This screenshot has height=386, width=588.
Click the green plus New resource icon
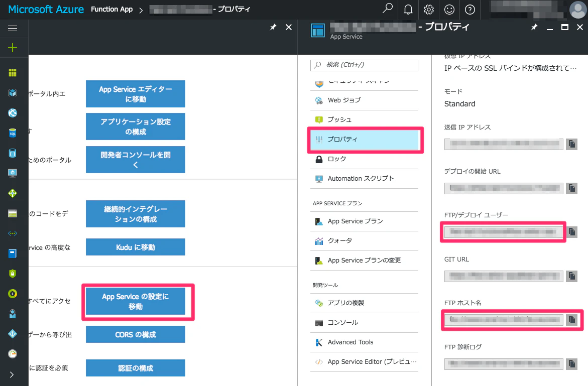coord(13,48)
